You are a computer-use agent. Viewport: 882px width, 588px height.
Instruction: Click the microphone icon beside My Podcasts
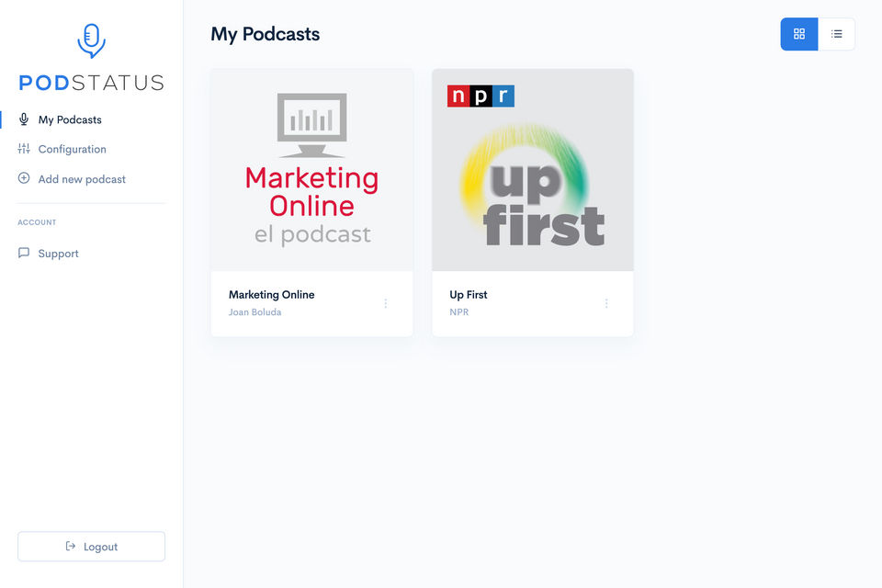coord(24,119)
